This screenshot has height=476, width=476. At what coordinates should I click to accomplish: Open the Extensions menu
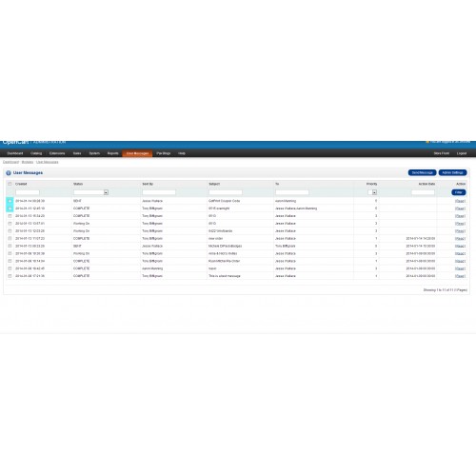pos(57,153)
